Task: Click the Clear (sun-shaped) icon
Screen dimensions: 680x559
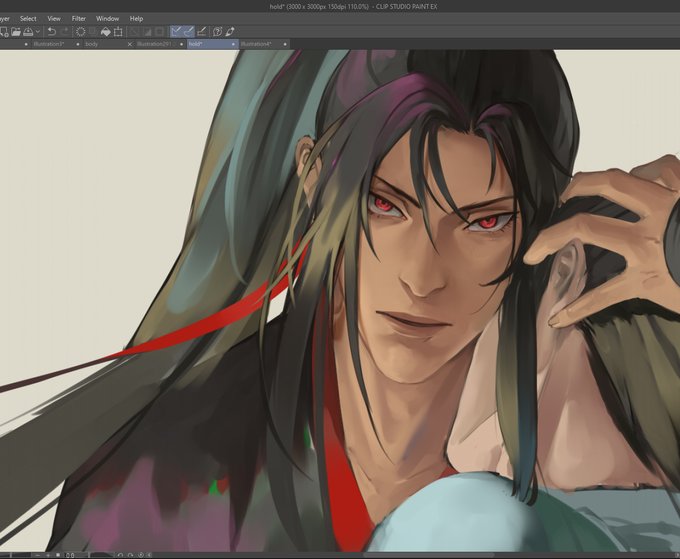Action: (81, 32)
